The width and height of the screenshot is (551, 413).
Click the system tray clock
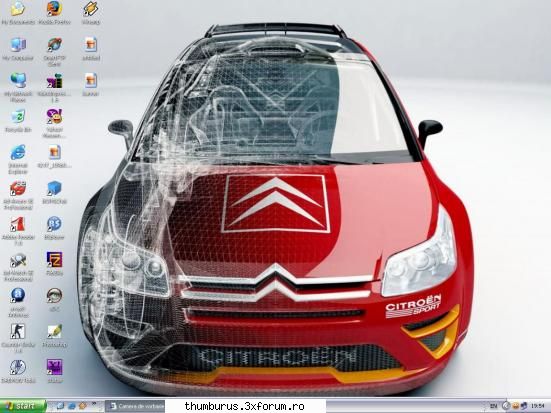pyautogui.click(x=539, y=406)
